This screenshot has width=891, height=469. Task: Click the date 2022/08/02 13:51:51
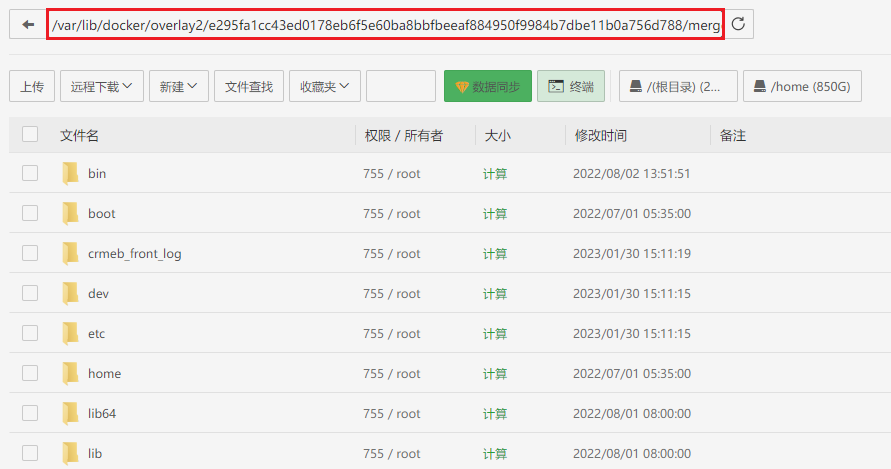(632, 173)
